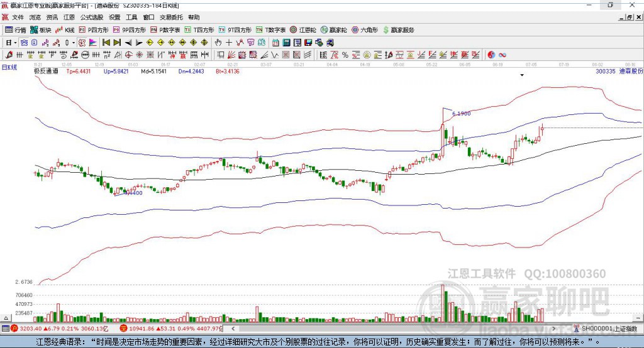Screen dimensions: 644x348
Task: Jump to last bar with the green end arrow
Action: (x=117, y=43)
